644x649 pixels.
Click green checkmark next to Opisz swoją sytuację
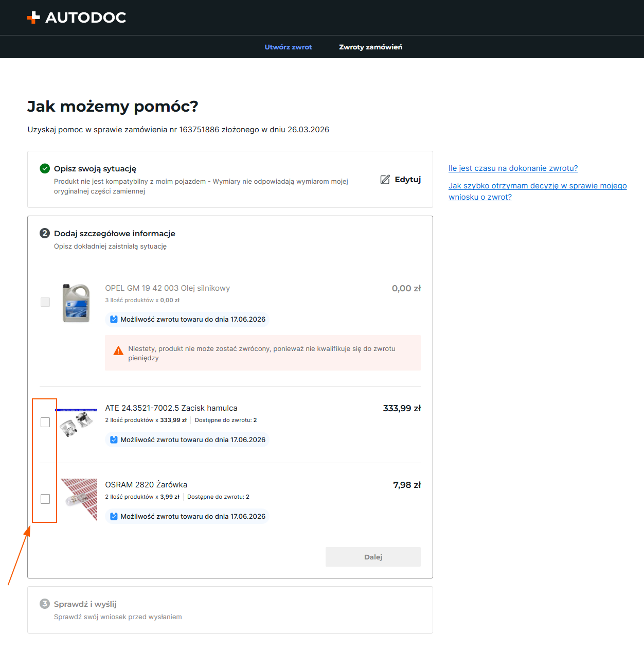point(45,168)
